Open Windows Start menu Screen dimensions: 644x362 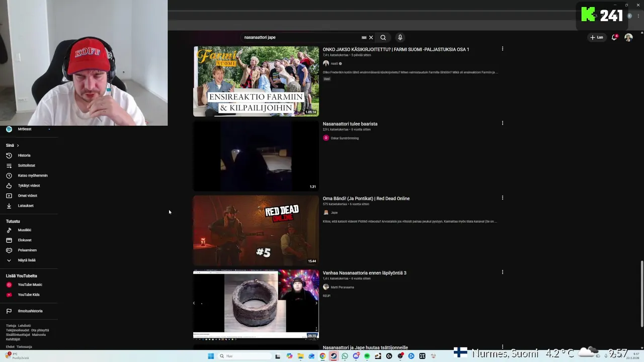[x=211, y=356]
